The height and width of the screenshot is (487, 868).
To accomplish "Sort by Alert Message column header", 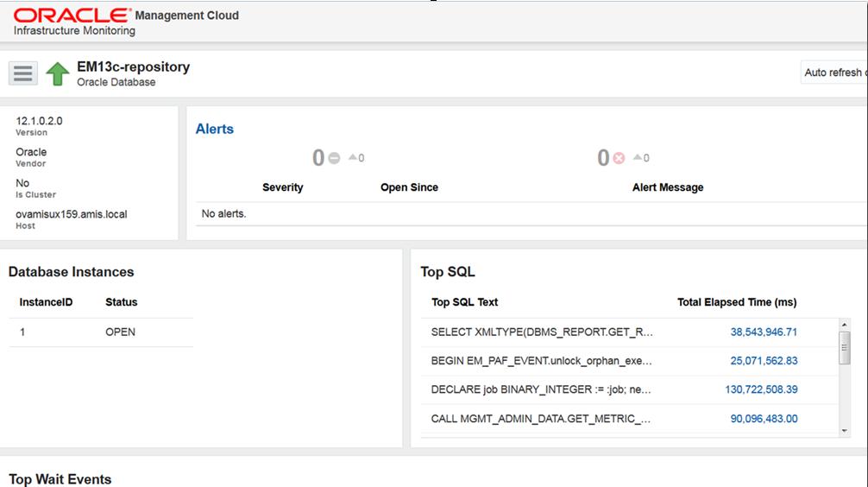I will pos(668,187).
